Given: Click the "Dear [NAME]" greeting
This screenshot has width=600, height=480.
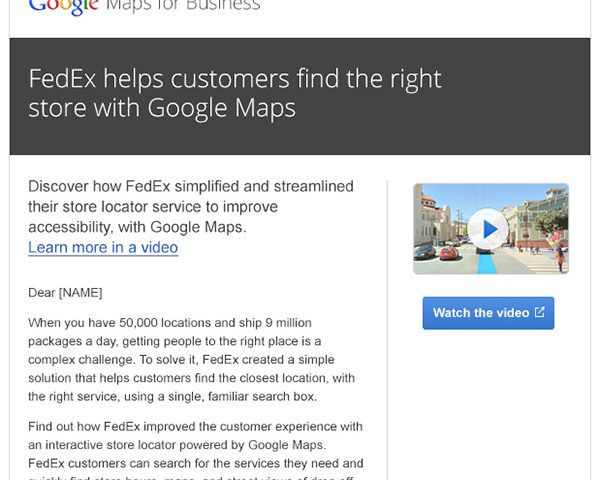Looking at the screenshot, I should (65, 293).
